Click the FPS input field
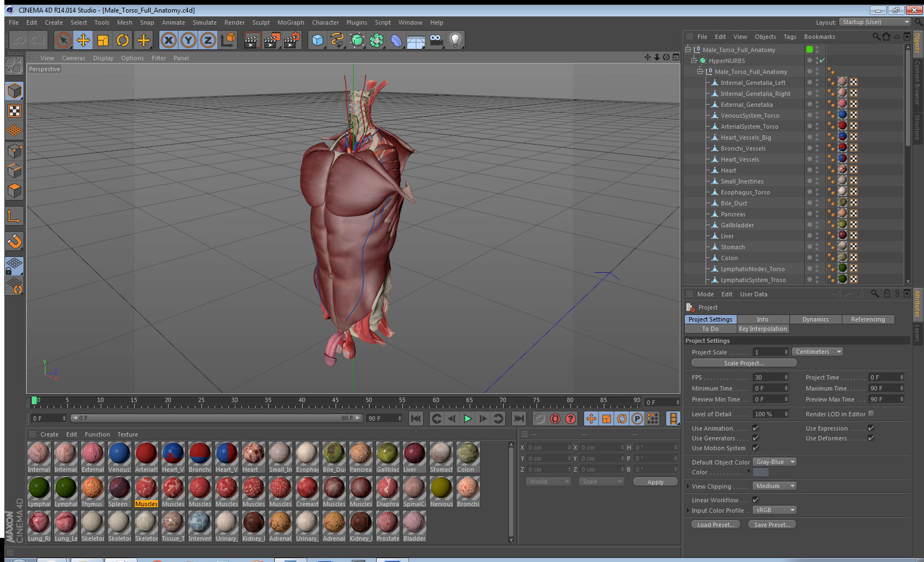The height and width of the screenshot is (562, 924). [x=771, y=377]
